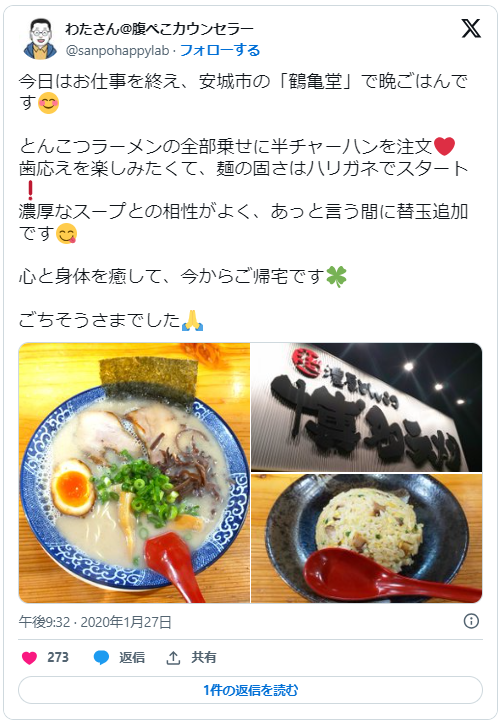Click the author's profile avatar
The image size is (501, 723).
click(41, 39)
